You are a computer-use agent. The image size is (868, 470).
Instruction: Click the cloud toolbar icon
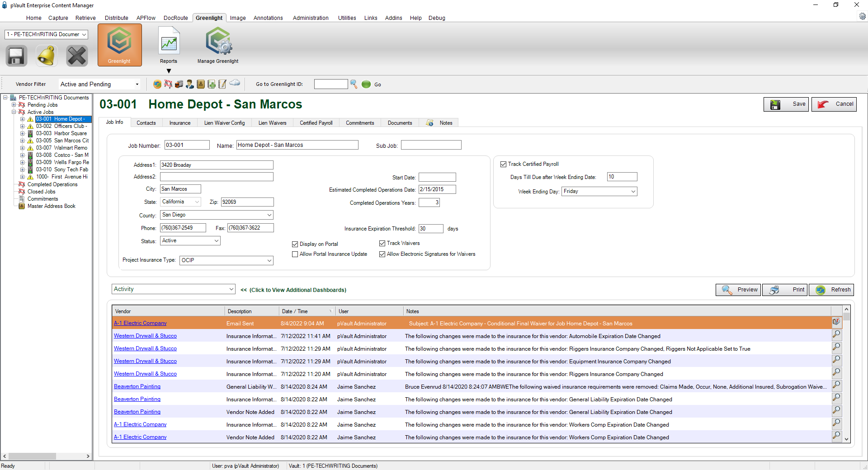(x=235, y=83)
